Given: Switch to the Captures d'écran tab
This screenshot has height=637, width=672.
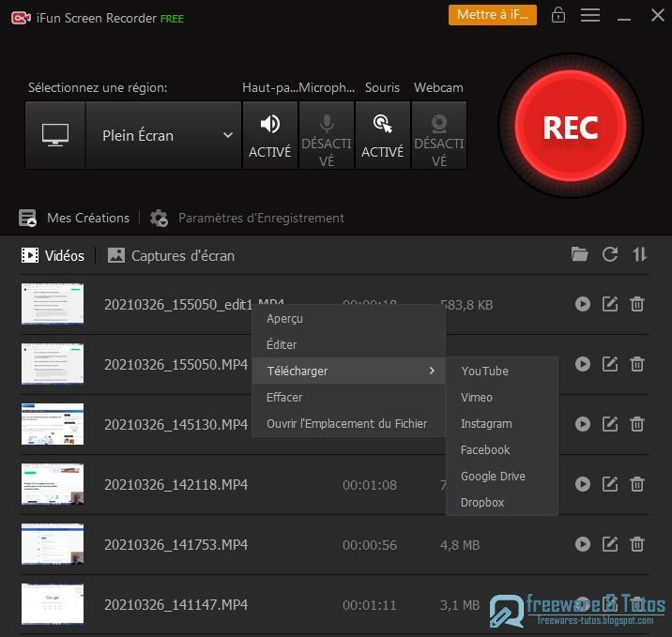Looking at the screenshot, I should coord(171,255).
